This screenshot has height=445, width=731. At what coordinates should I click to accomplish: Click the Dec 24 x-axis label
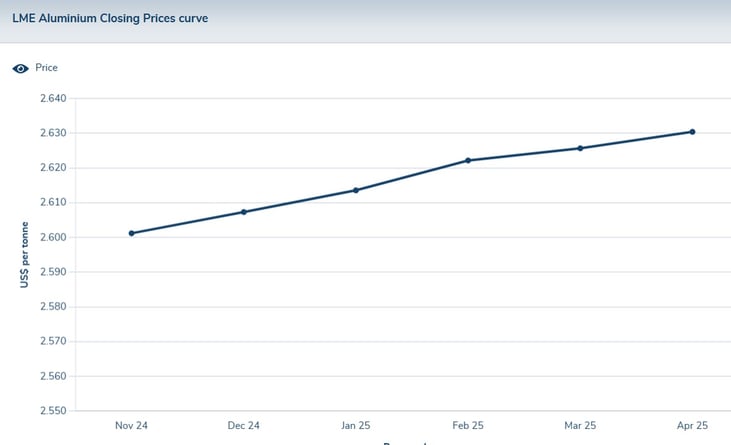point(244,425)
